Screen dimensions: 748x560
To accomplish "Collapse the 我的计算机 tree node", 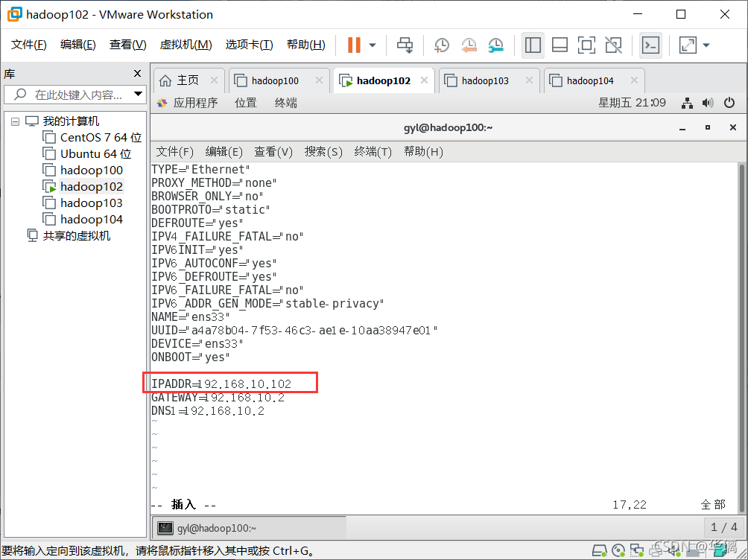I will coord(15,121).
